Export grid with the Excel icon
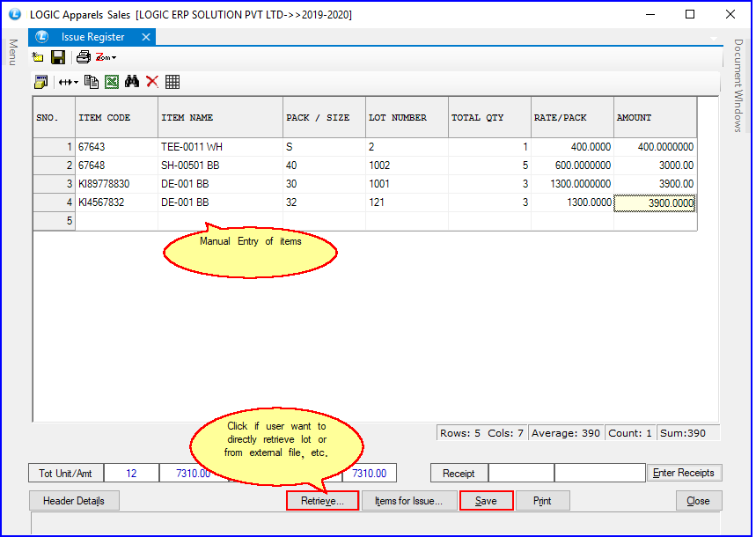The width and height of the screenshot is (756, 537). (112, 82)
